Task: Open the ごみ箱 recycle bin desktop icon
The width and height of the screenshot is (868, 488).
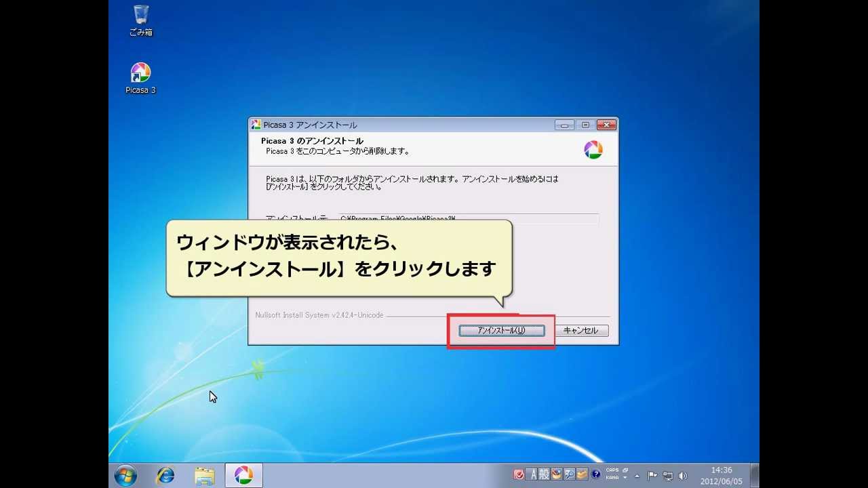Action: tap(141, 20)
